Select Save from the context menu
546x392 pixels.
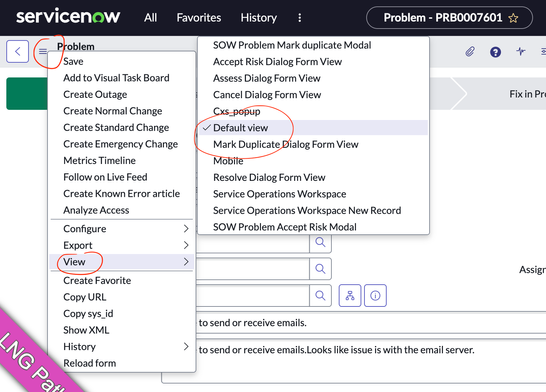pos(122,61)
